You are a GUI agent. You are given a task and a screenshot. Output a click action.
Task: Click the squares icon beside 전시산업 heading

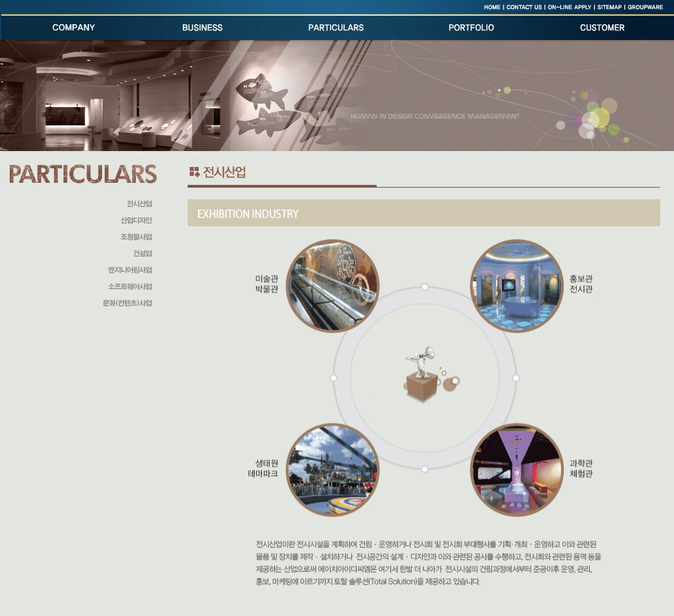pos(195,172)
